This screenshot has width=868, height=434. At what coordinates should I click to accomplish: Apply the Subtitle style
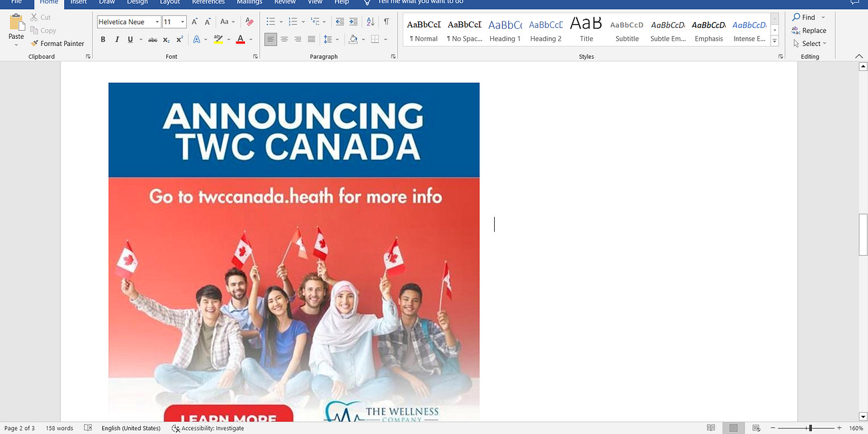pos(628,30)
